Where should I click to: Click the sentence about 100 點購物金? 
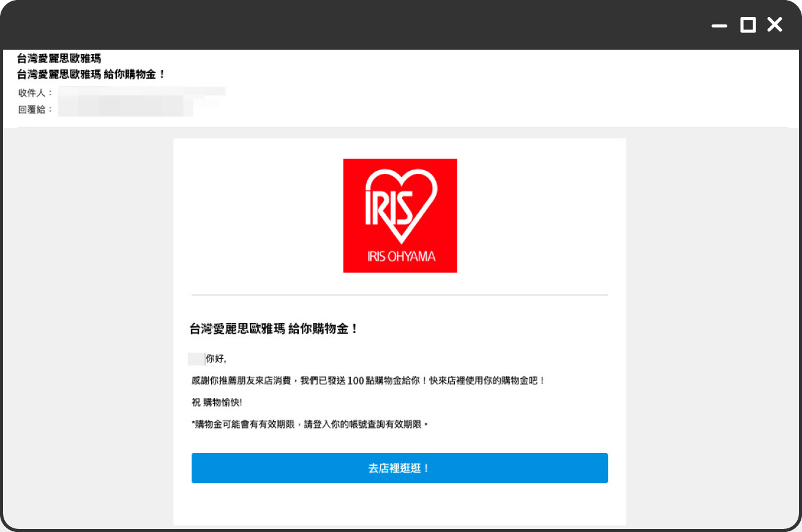(x=368, y=381)
